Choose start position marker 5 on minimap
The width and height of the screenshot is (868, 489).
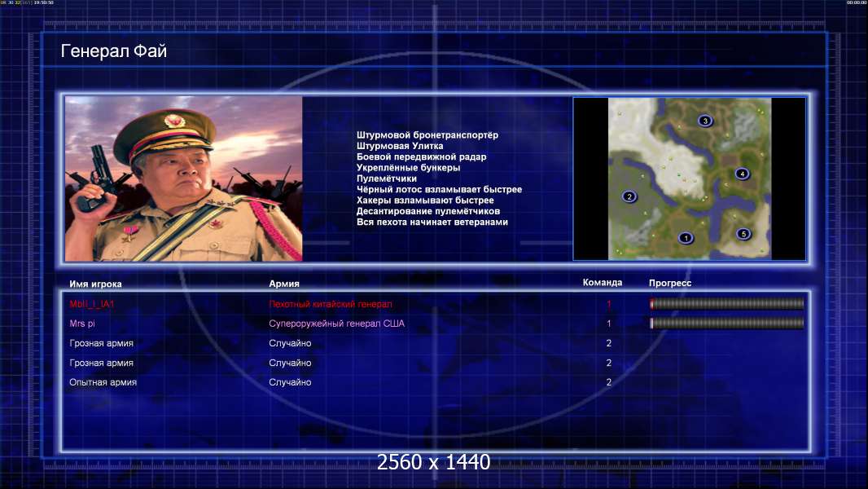743,234
